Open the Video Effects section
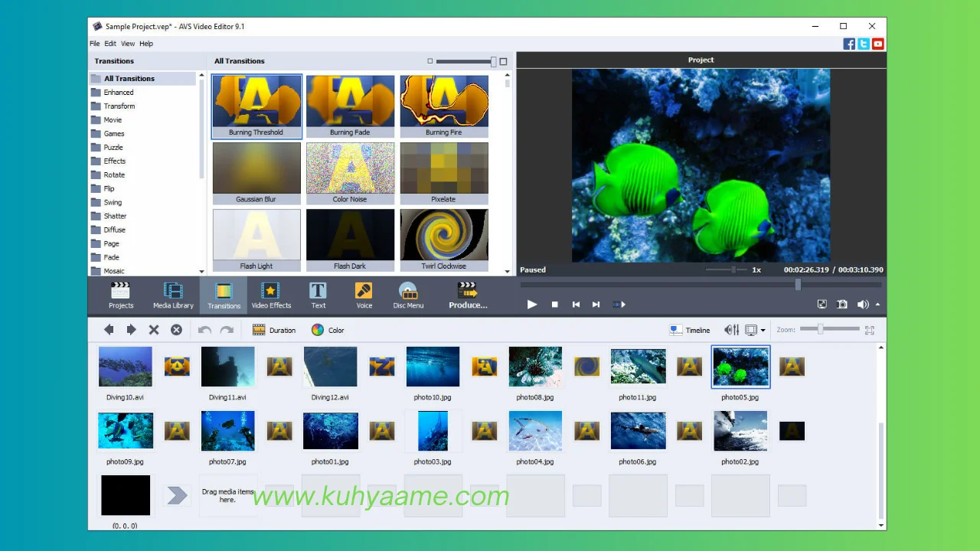Viewport: 980px width, 551px height. pyautogui.click(x=271, y=295)
